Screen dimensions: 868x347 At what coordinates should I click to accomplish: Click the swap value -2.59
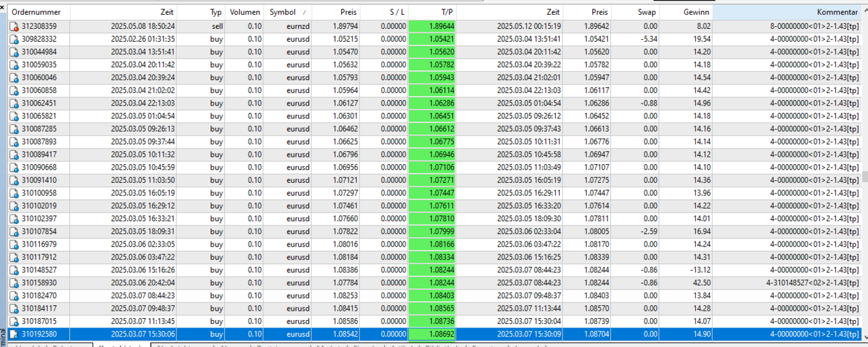tap(649, 231)
